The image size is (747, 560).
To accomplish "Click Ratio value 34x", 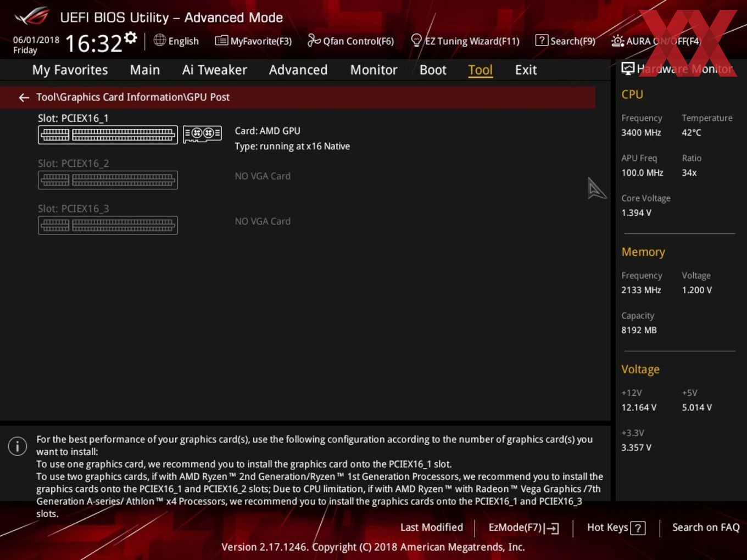I will (x=689, y=172).
